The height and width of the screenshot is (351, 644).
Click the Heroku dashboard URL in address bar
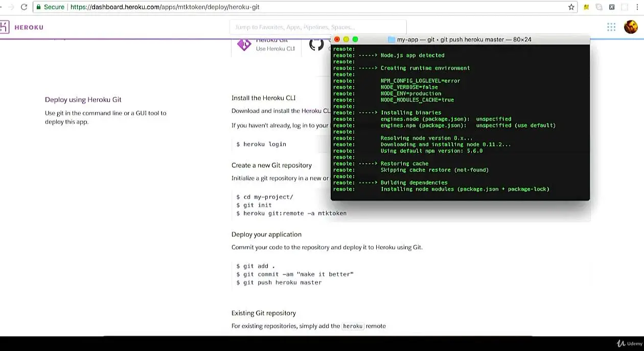point(165,7)
